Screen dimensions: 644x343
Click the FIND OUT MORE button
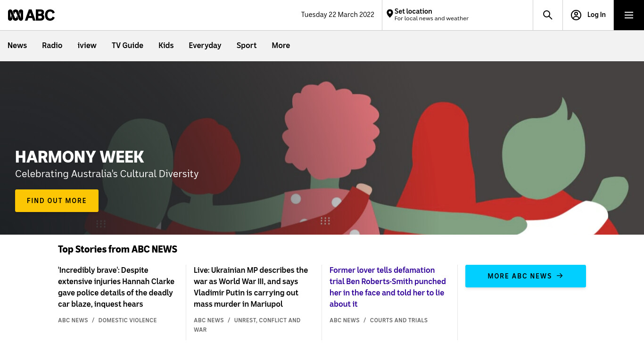57,201
